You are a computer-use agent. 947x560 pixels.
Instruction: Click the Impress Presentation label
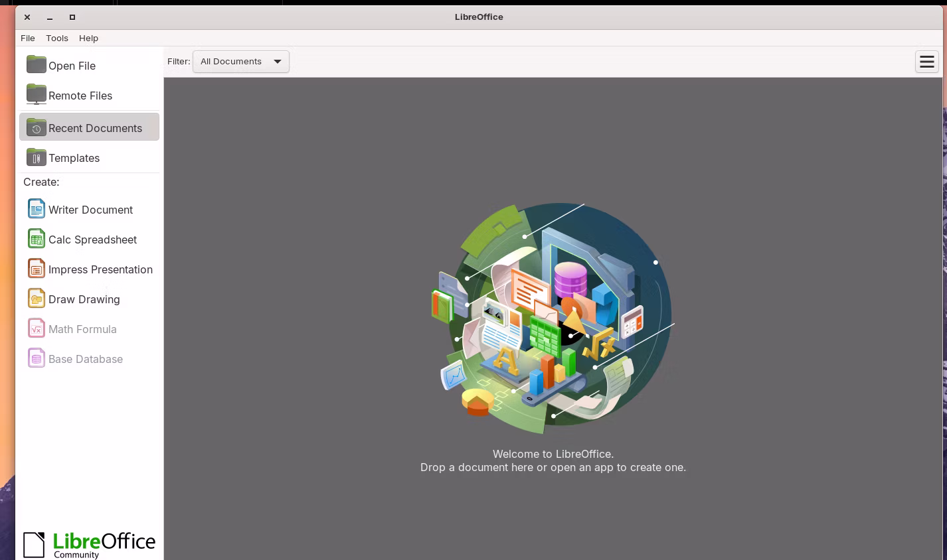point(100,269)
